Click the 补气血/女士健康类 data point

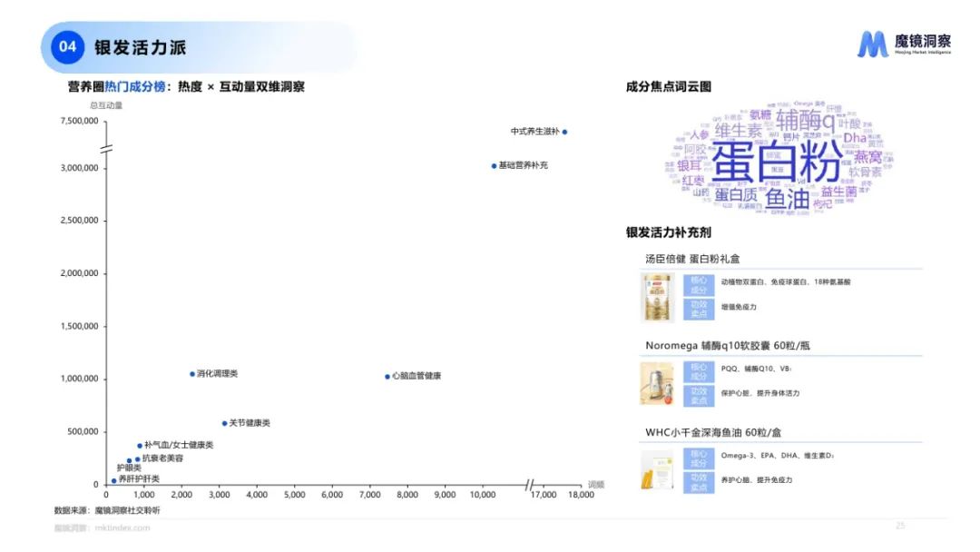tap(140, 446)
